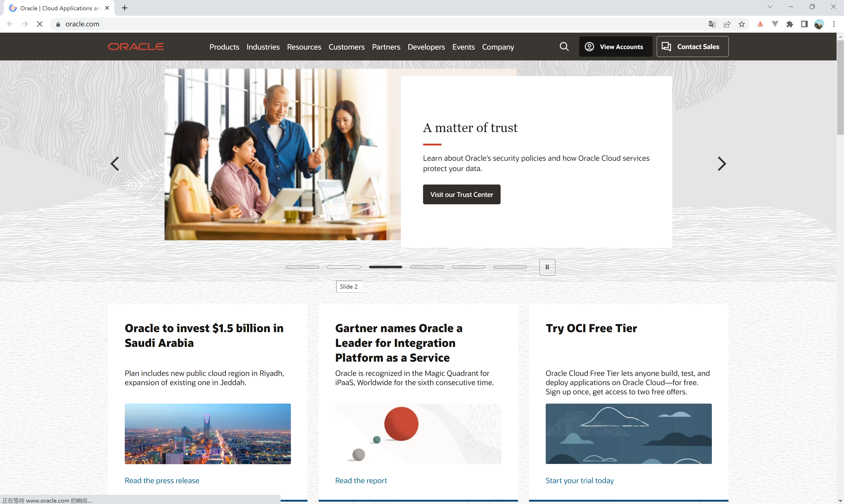The height and width of the screenshot is (504, 844).
Task: Open the translate page icon
Action: point(712,24)
